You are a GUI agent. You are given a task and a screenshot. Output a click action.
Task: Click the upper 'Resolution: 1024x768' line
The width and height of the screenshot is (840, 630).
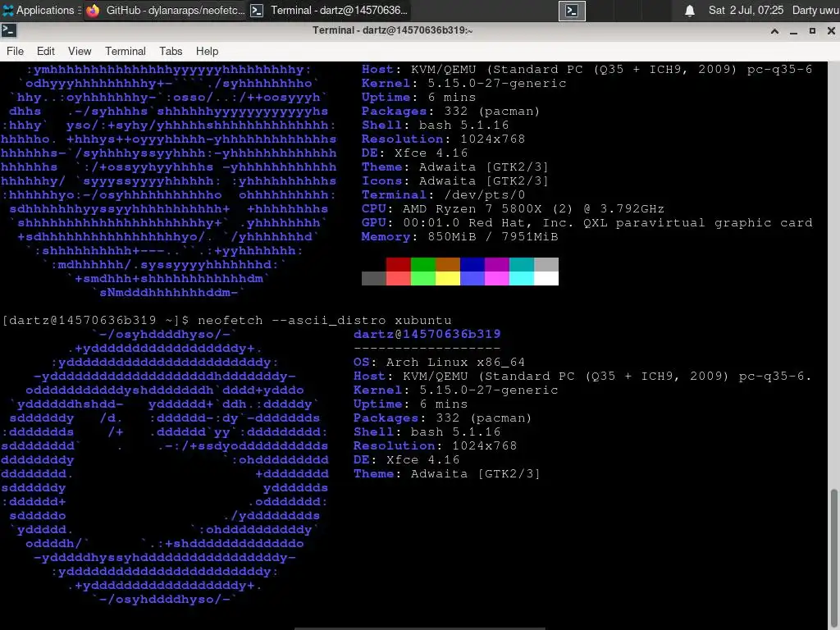444,139
